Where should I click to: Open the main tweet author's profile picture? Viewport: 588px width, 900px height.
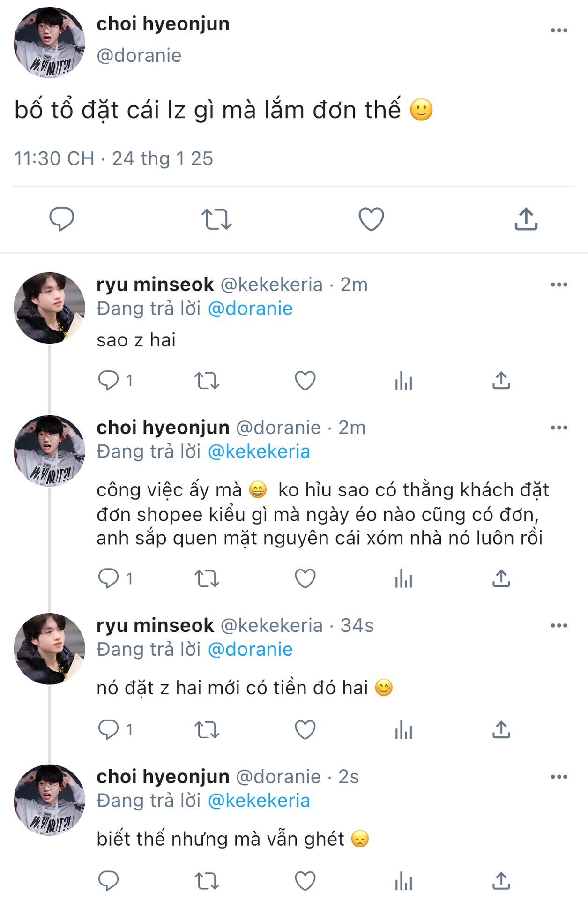click(49, 43)
